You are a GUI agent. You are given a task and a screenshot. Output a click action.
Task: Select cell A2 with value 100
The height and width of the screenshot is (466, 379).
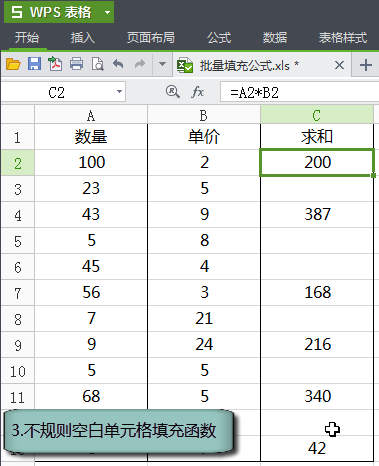point(91,163)
